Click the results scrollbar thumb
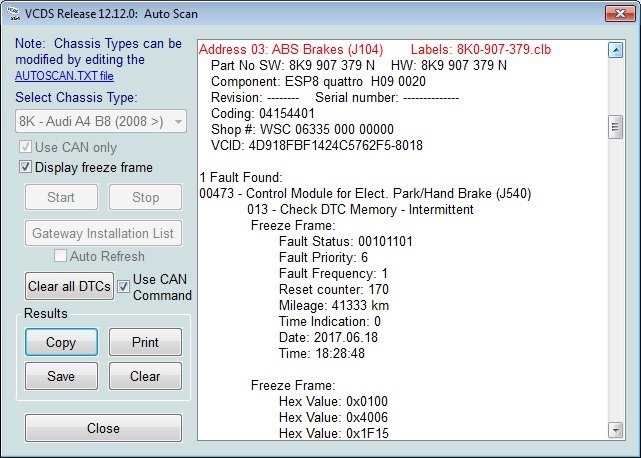The height and width of the screenshot is (458, 641). [616, 127]
